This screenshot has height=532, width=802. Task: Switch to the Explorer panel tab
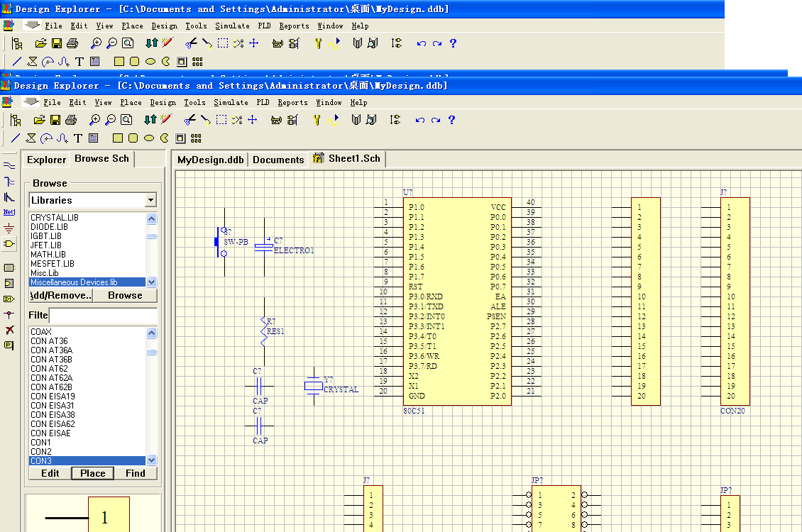click(46, 160)
